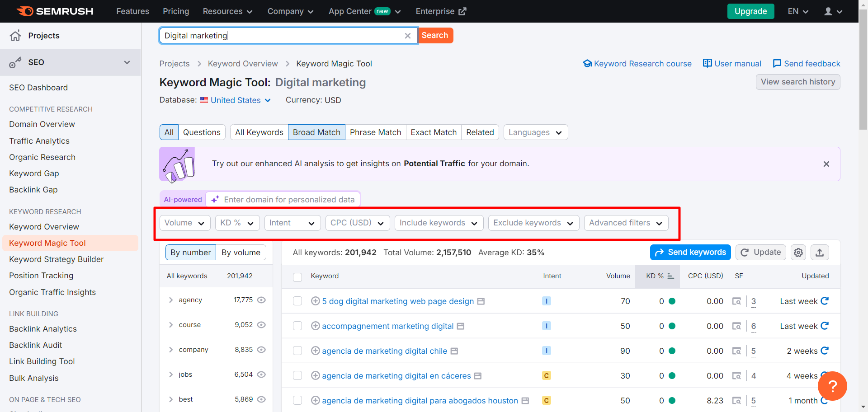This screenshot has width=868, height=412.
Task: Click the Upgrade button
Action: coord(750,11)
